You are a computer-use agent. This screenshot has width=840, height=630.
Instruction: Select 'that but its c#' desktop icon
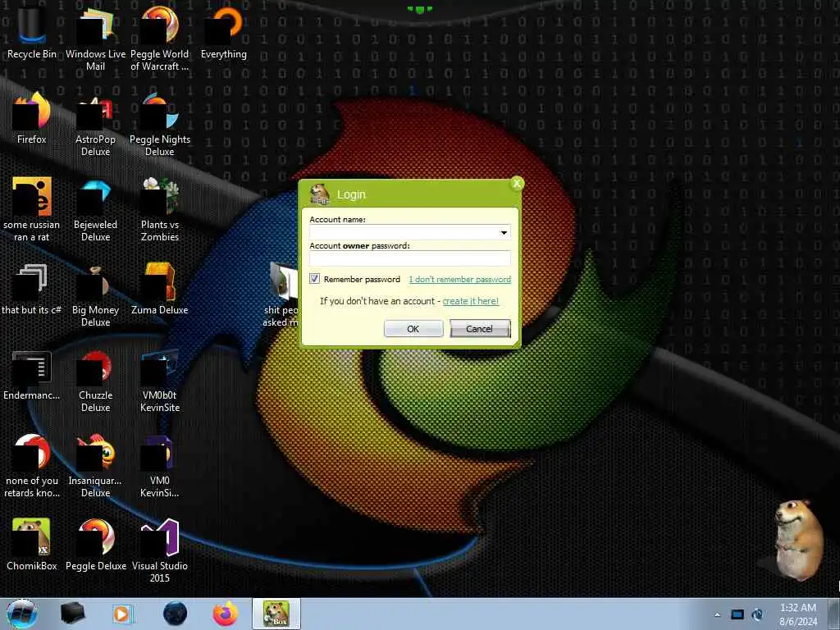click(32, 290)
